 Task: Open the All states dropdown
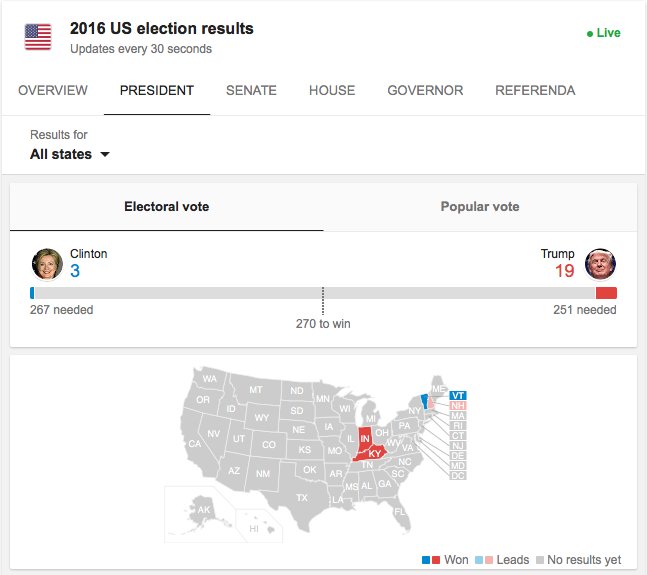70,154
